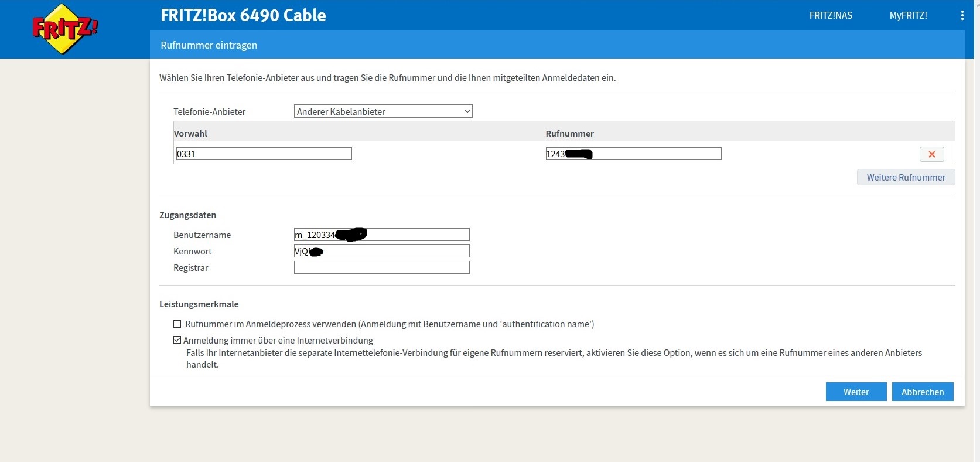Image resolution: width=980 pixels, height=462 pixels.
Task: Click the 'Anmeldung immer über eine Internetverbindung' label text
Action: click(x=278, y=341)
